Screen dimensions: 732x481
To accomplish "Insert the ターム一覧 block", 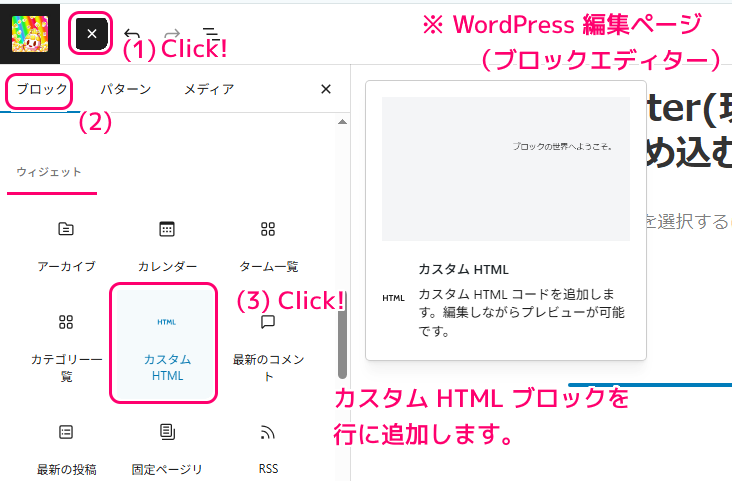I will point(268,247).
